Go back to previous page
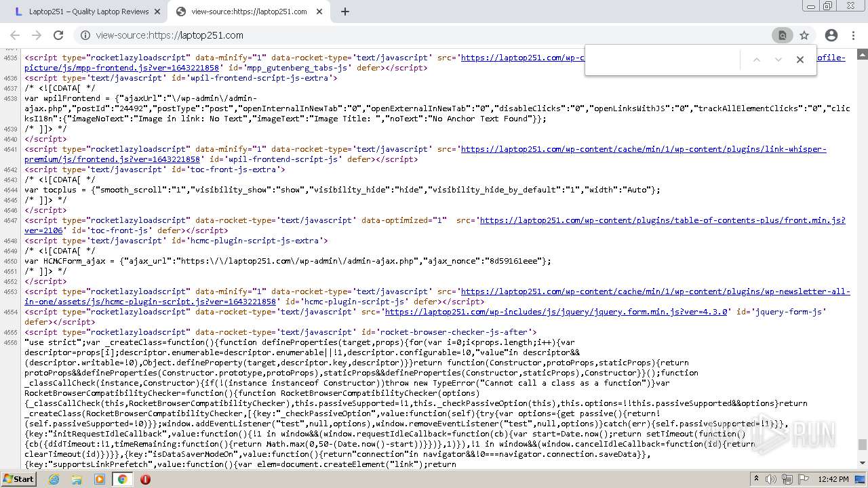The height and width of the screenshot is (488, 868). tap(15, 35)
